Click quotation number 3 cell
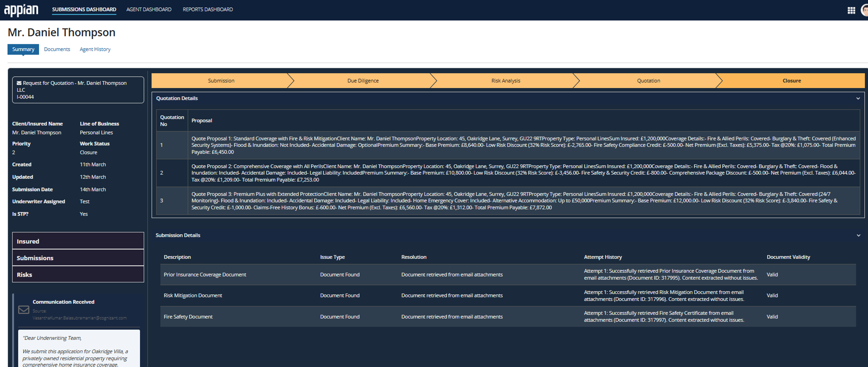The height and width of the screenshot is (367, 868). (x=172, y=201)
